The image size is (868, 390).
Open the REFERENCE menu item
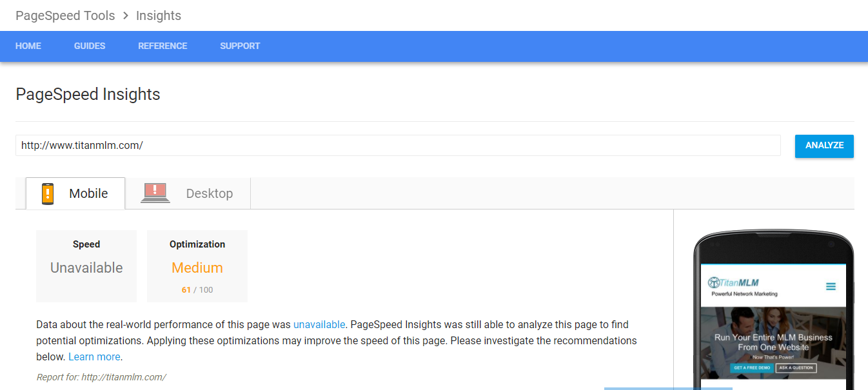pos(163,46)
